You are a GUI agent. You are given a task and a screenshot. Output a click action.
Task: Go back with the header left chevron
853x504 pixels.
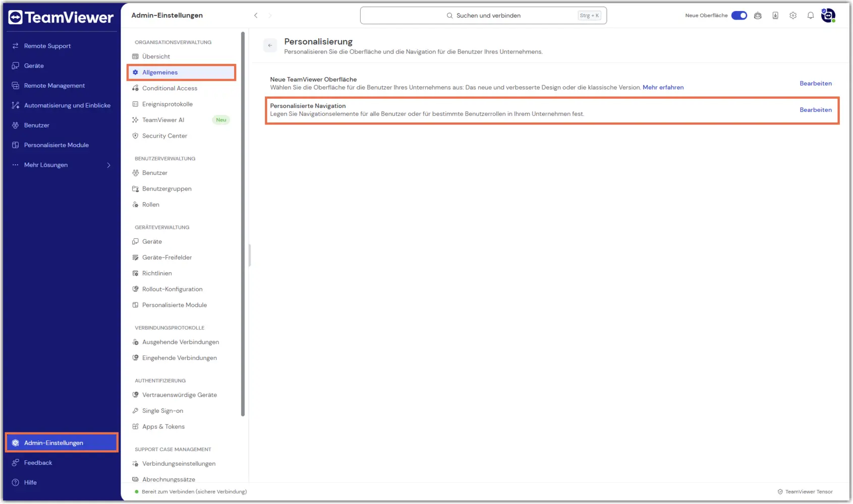[x=256, y=16]
